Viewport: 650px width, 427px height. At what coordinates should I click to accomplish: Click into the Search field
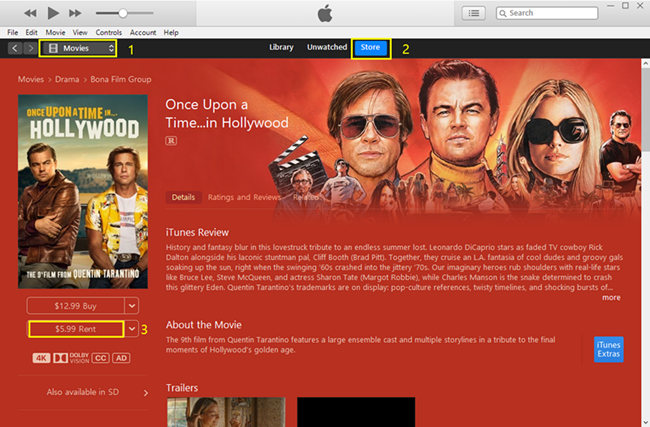547,13
